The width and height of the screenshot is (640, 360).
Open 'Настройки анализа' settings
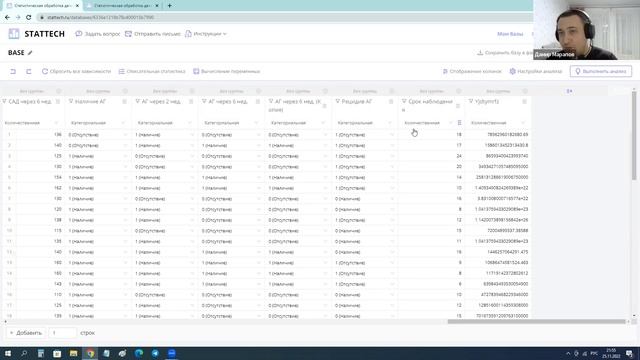click(536, 71)
